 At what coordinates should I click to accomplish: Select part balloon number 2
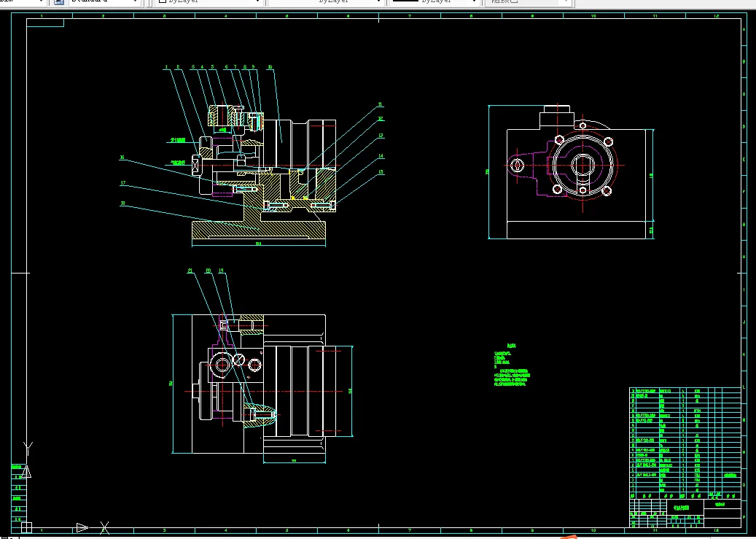click(178, 67)
